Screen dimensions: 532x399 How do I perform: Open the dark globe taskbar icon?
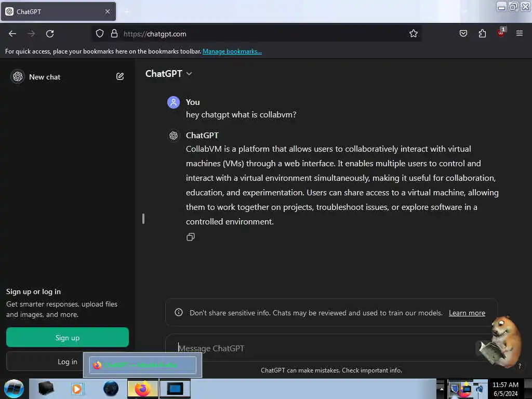pyautogui.click(x=111, y=389)
